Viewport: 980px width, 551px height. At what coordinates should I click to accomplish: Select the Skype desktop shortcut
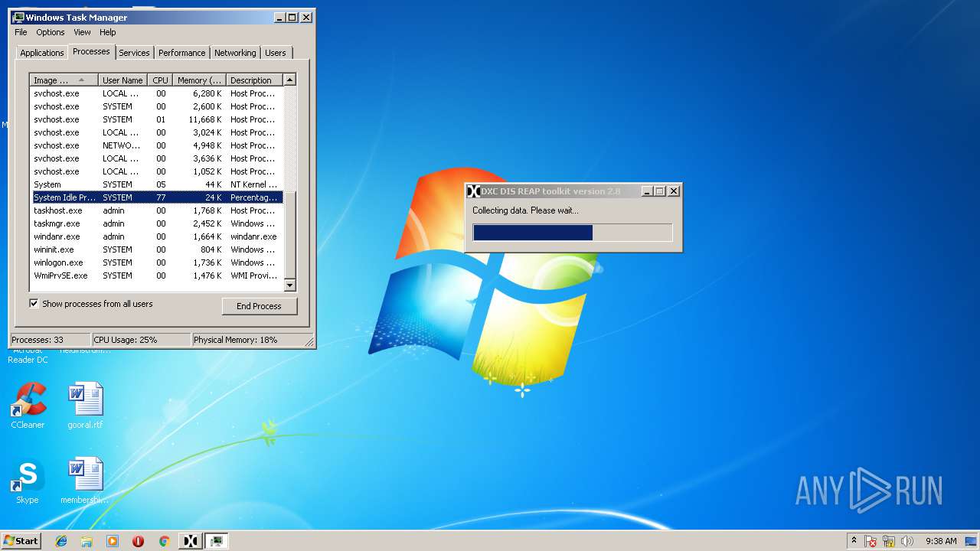click(x=28, y=481)
